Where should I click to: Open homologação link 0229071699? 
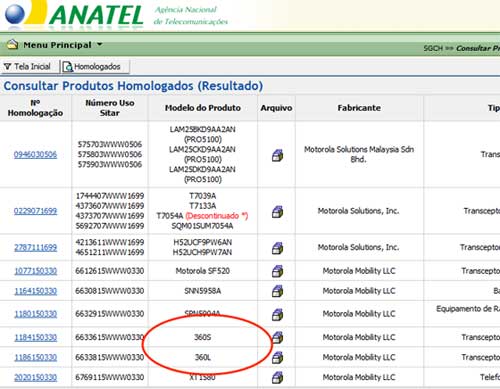(x=35, y=211)
